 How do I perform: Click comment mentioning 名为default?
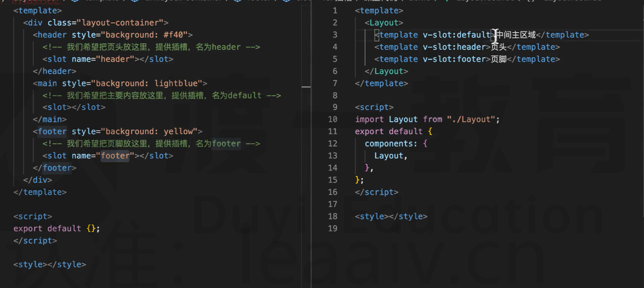point(162,96)
